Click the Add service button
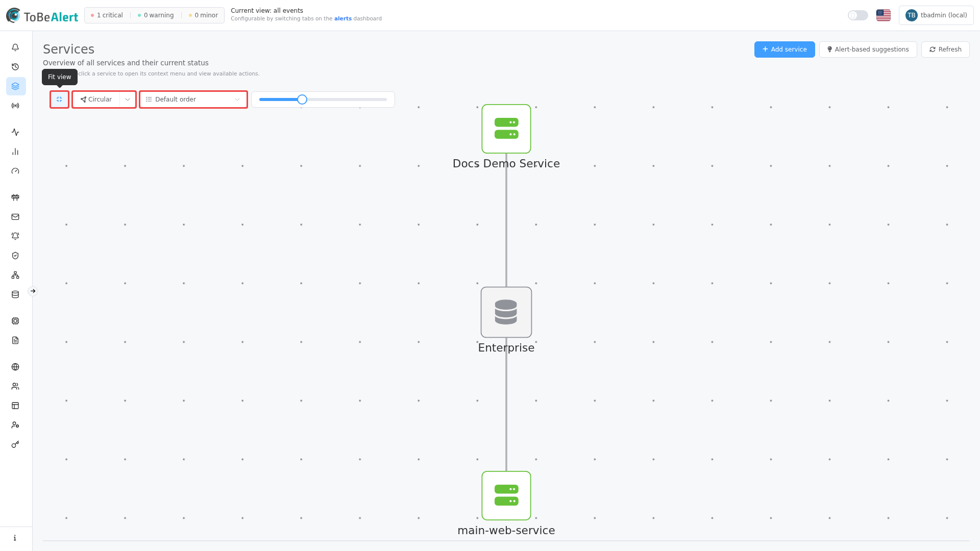This screenshot has width=980, height=551. tap(785, 49)
